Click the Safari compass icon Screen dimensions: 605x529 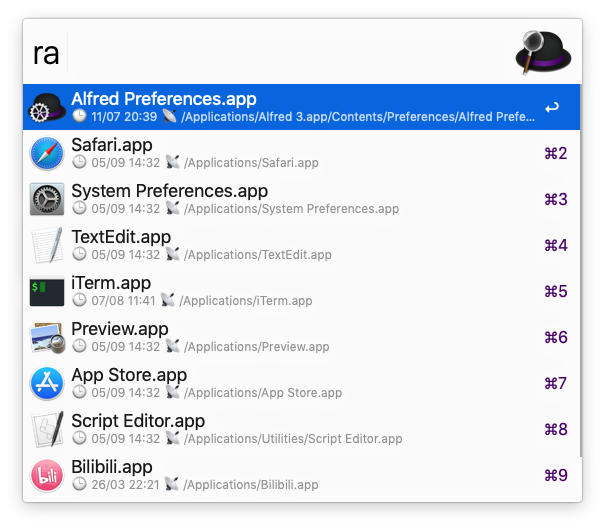coord(47,153)
